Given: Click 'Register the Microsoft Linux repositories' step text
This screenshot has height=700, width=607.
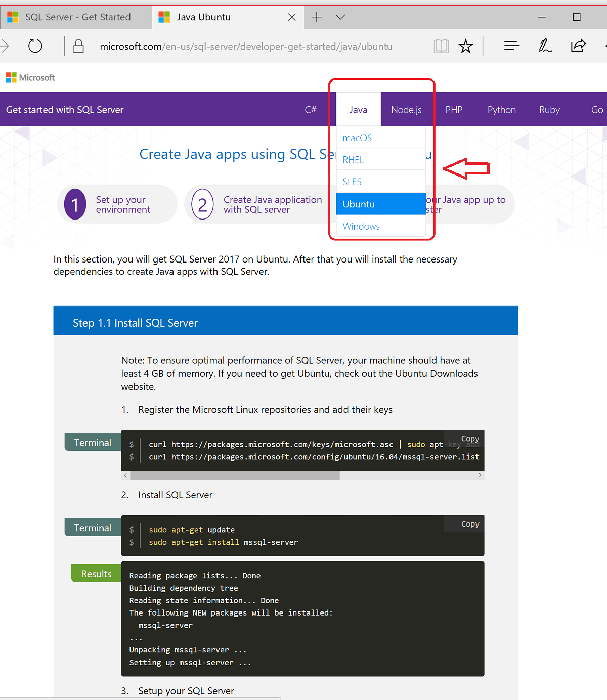Looking at the screenshot, I should [x=265, y=410].
